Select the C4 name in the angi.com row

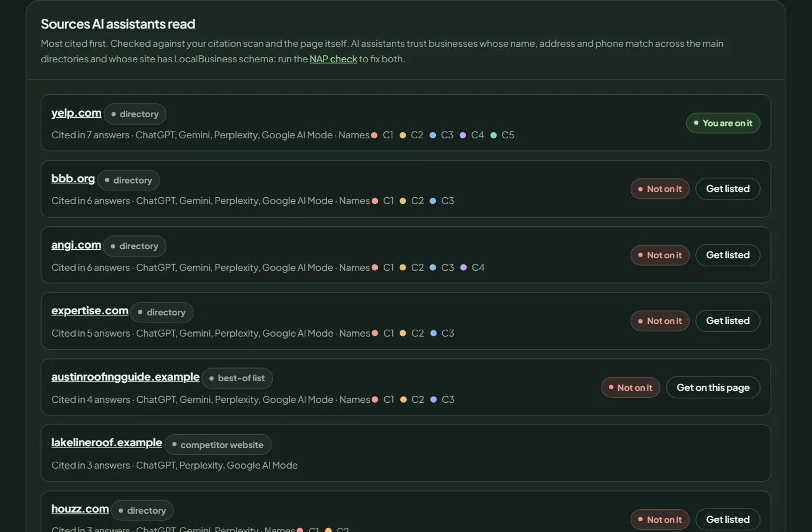click(x=472, y=267)
